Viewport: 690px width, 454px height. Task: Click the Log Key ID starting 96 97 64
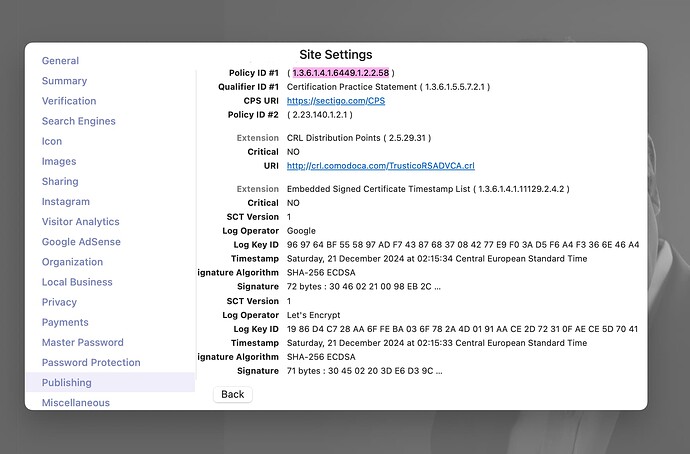tap(463, 245)
